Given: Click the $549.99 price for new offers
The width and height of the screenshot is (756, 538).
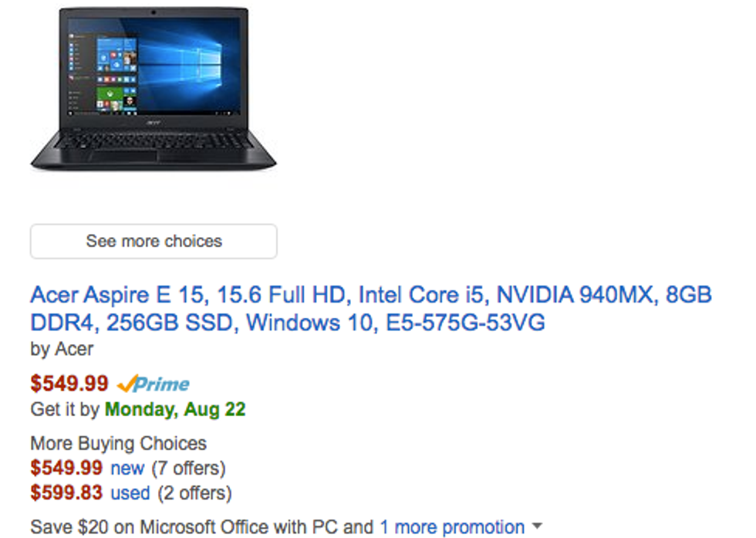Looking at the screenshot, I should [66, 469].
